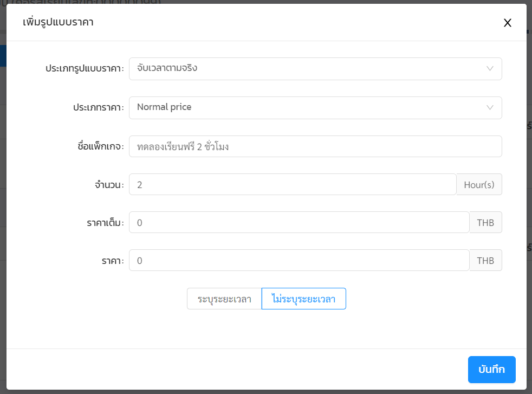The width and height of the screenshot is (532, 394).
Task: Click into the จำนวน input field
Action: click(293, 185)
